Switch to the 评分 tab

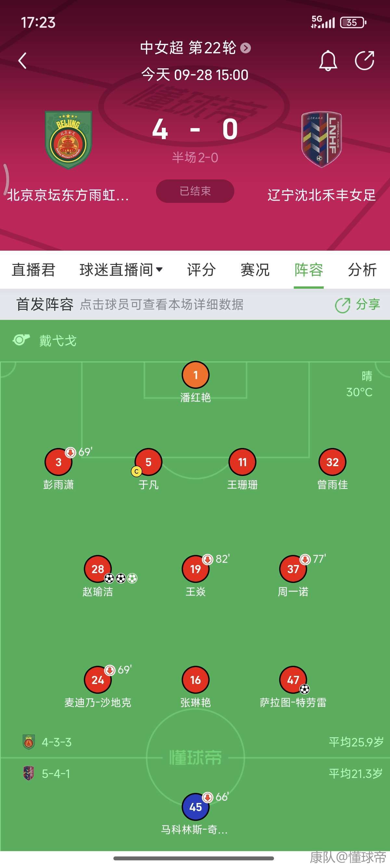[201, 270]
